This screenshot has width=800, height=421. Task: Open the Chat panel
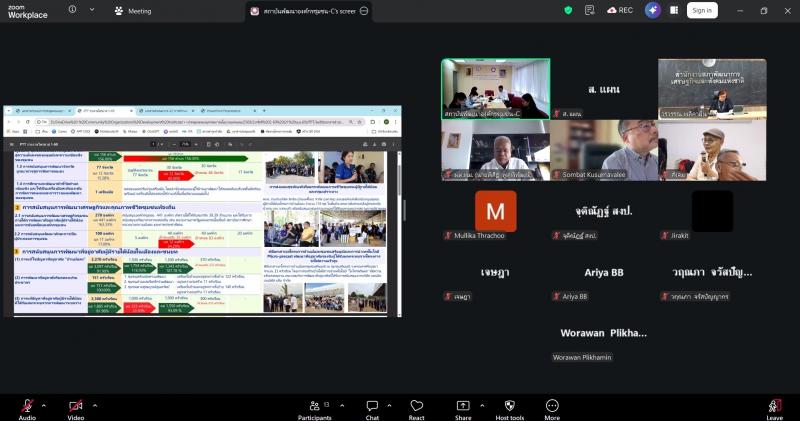[372, 409]
